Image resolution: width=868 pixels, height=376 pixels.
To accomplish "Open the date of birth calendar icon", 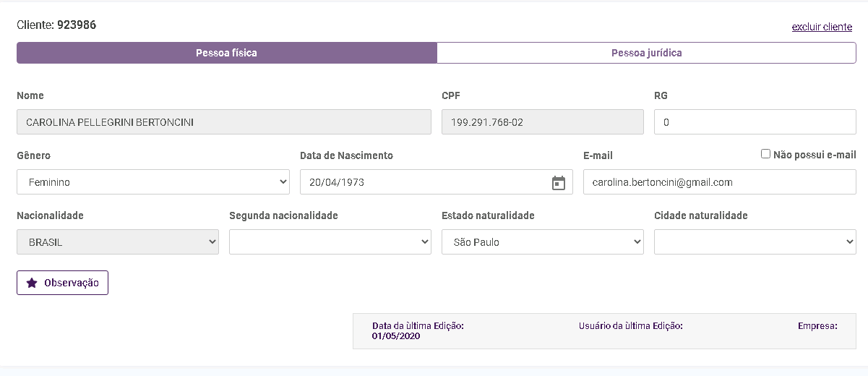I will (558, 183).
